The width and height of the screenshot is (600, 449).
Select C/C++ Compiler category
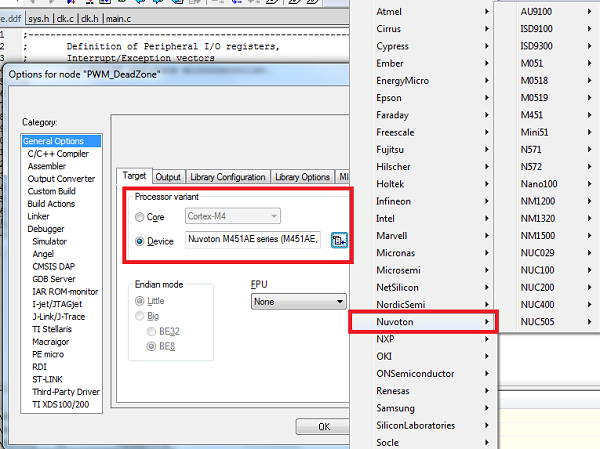pos(58,153)
